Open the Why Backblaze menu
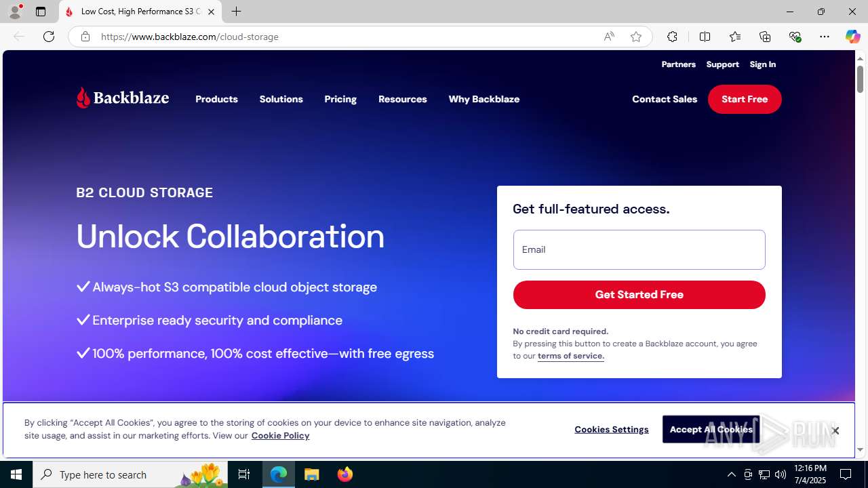Screen dimensions: 868x488 [x=484, y=99]
